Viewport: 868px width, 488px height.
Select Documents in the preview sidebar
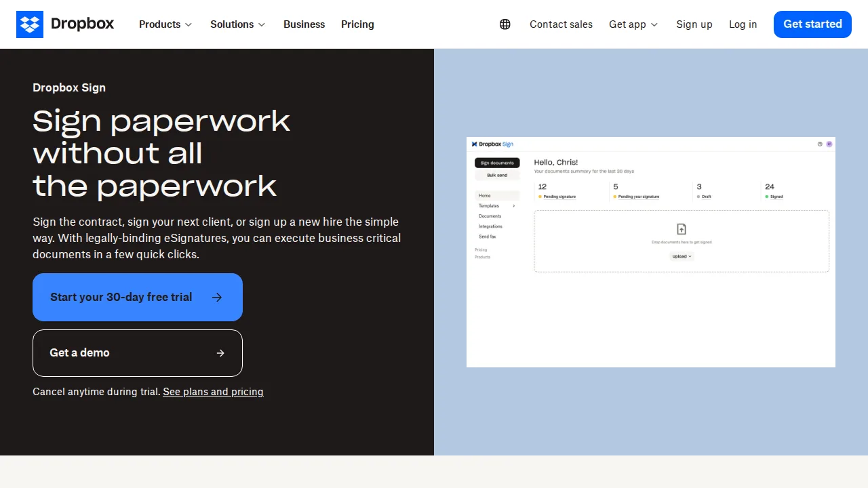point(490,216)
